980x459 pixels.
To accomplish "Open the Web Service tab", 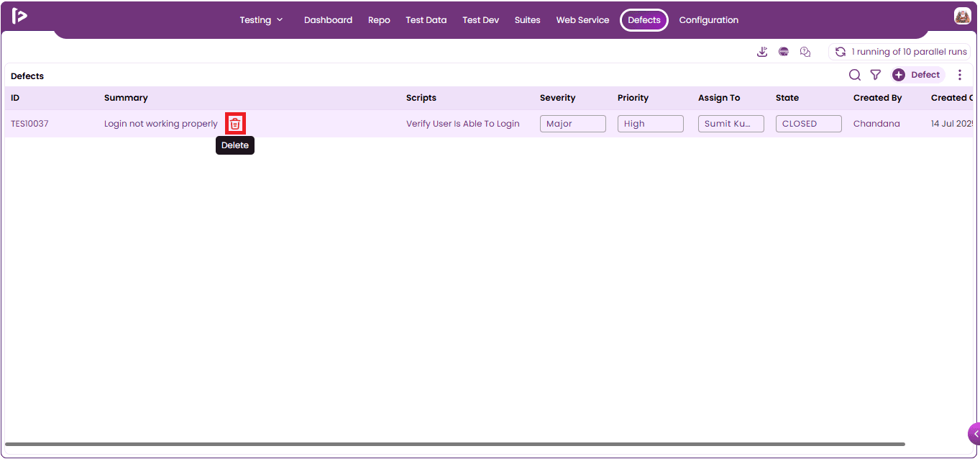I will [x=582, y=20].
